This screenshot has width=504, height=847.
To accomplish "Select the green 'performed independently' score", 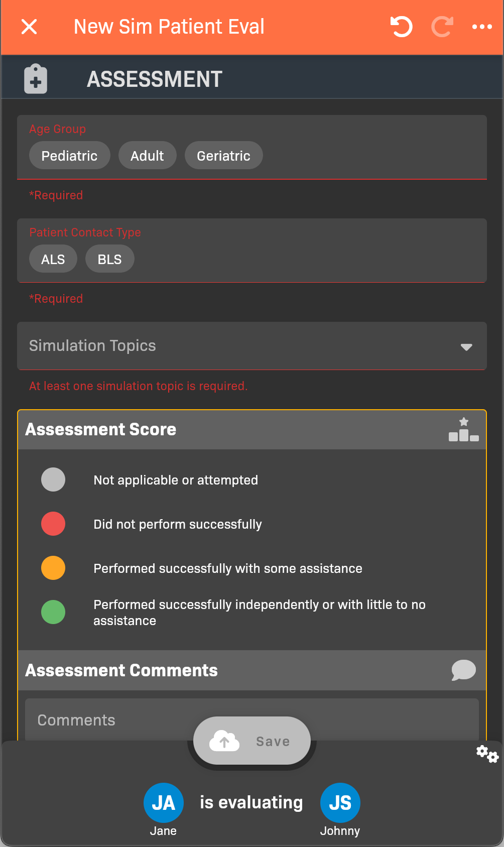I will (53, 612).
